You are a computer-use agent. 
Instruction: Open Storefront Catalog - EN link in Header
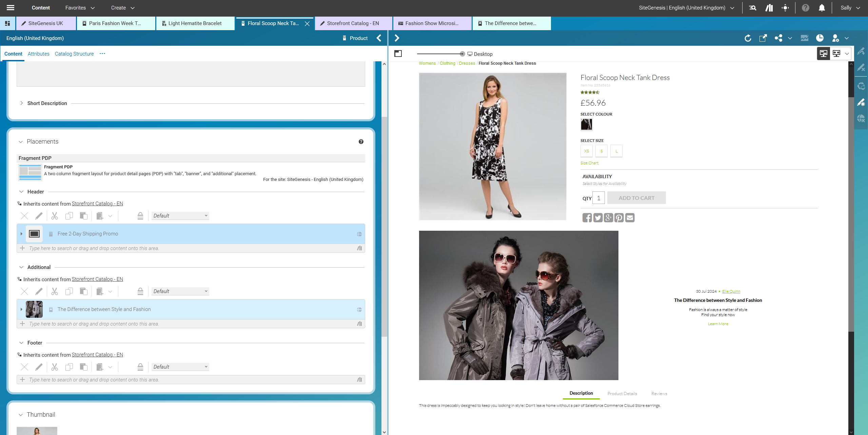coord(97,204)
